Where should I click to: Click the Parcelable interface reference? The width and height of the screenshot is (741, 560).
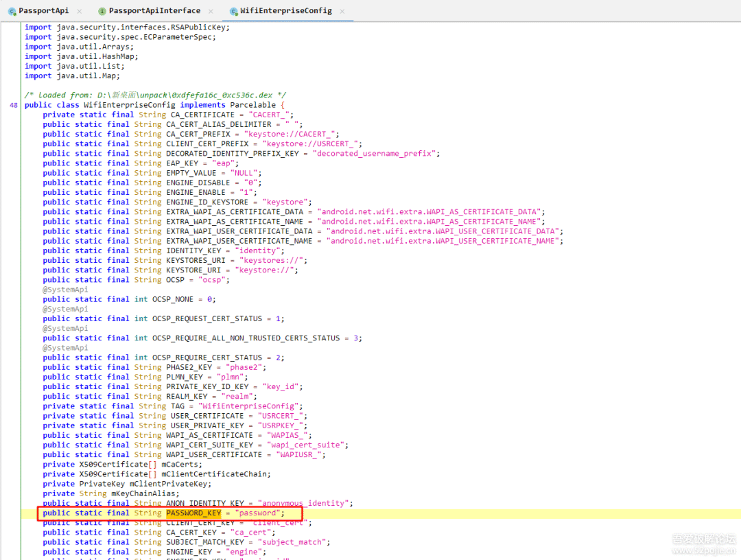[252, 105]
